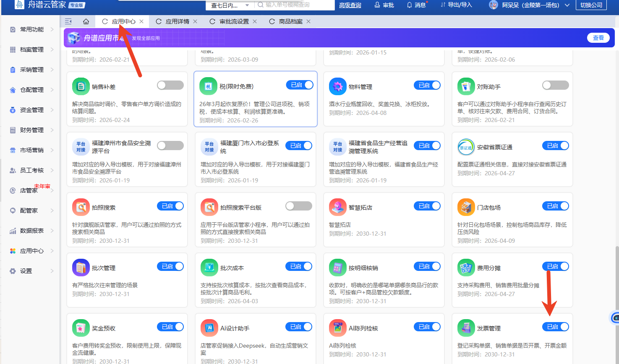The width and height of the screenshot is (619, 364).
Task: Click the 查看 button on banner
Action: [598, 38]
